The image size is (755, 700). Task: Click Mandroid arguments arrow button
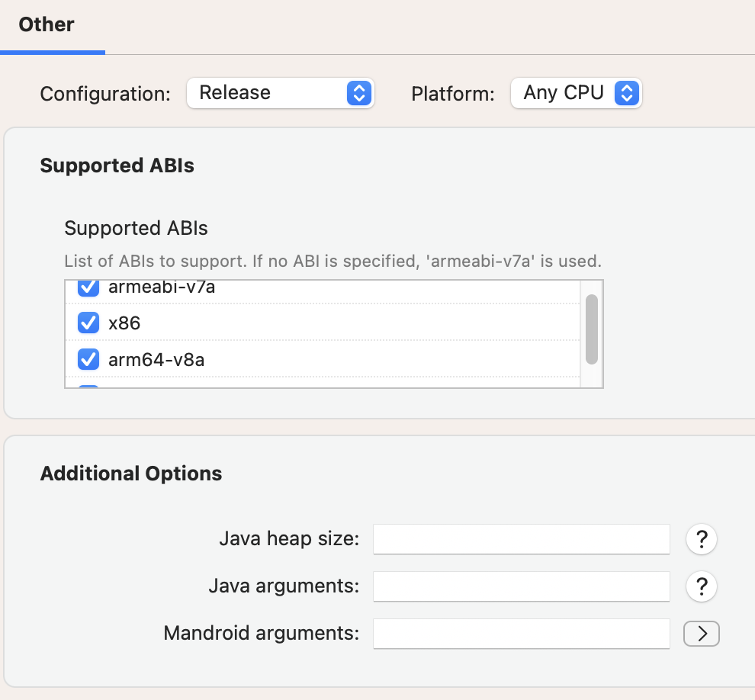701,633
